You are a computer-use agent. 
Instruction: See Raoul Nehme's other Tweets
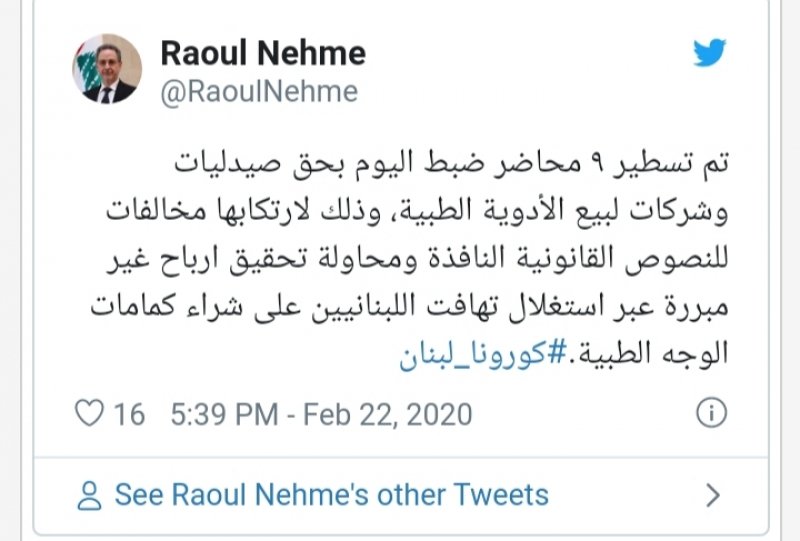[331, 494]
